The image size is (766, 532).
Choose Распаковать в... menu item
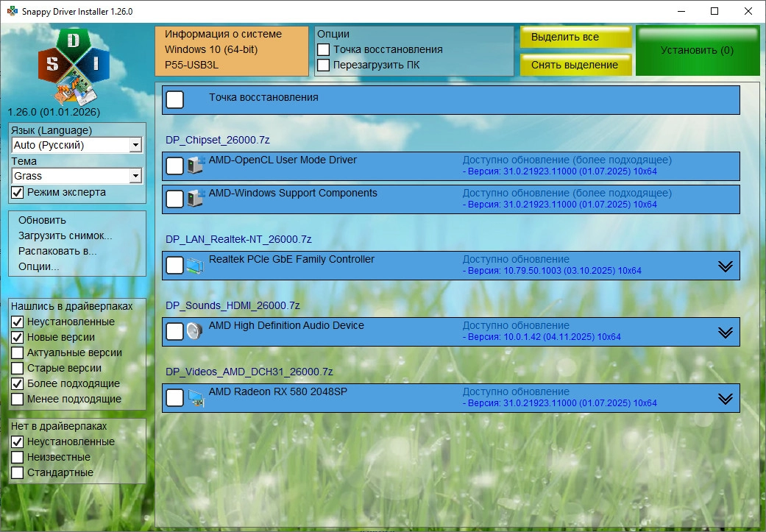[57, 251]
